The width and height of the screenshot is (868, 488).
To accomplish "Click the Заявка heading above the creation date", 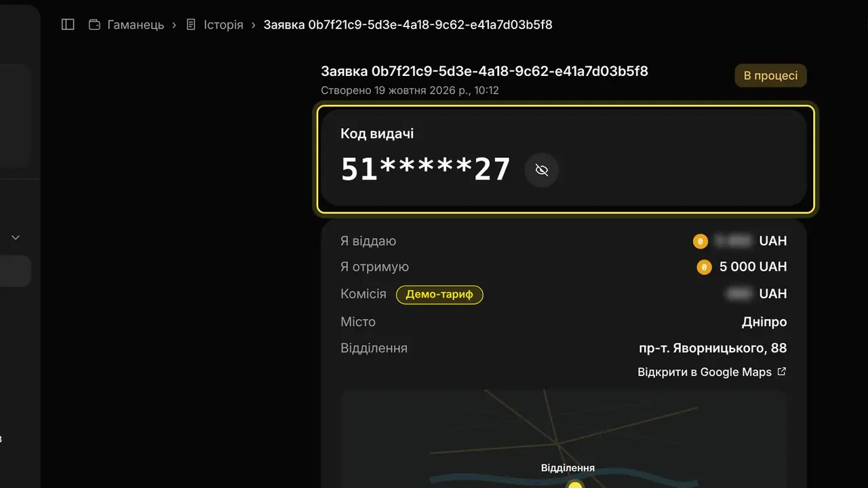I will 485,71.
